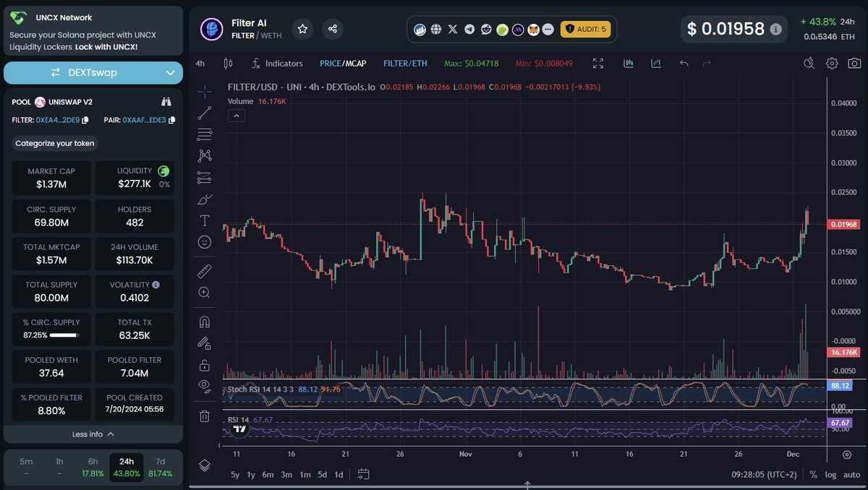Image resolution: width=868 pixels, height=490 pixels.
Task: Set chart range to 1m
Action: 305,475
